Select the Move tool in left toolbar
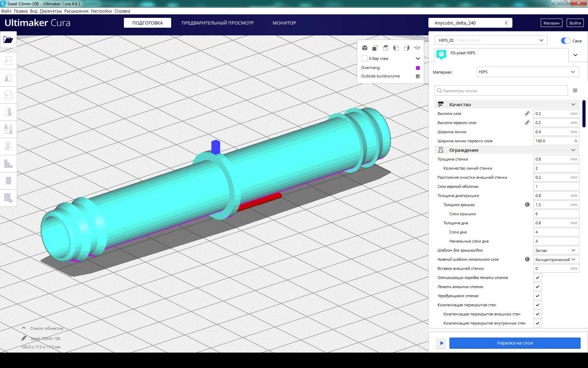Image resolution: width=588 pixels, height=368 pixels. 8,61
